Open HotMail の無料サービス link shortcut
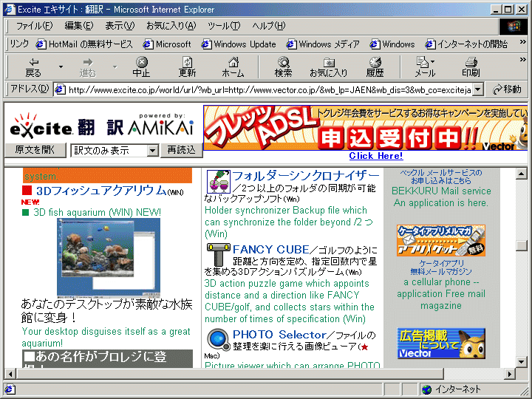The image size is (532, 399). (x=84, y=44)
